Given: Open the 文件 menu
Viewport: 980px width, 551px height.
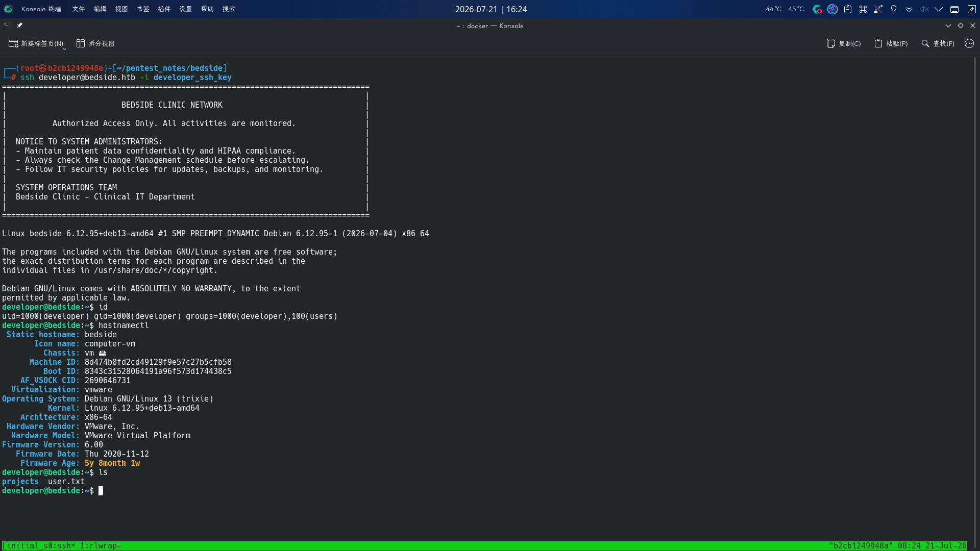Looking at the screenshot, I should tap(79, 9).
